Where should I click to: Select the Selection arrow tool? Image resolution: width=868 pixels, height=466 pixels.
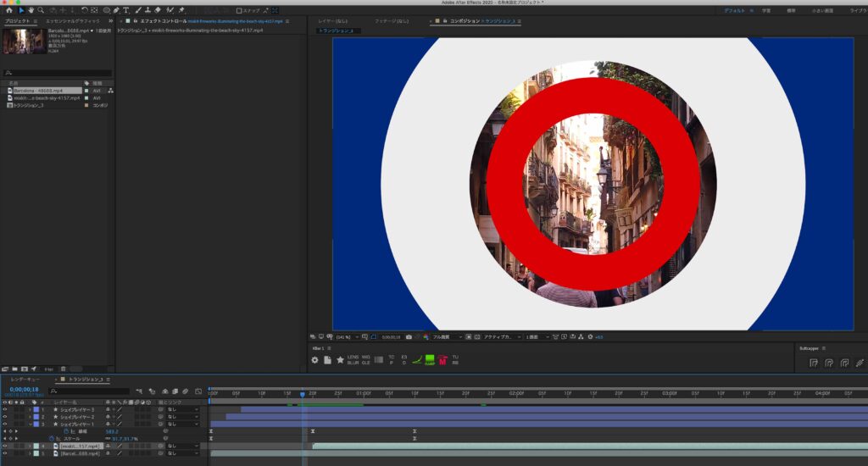point(21,10)
